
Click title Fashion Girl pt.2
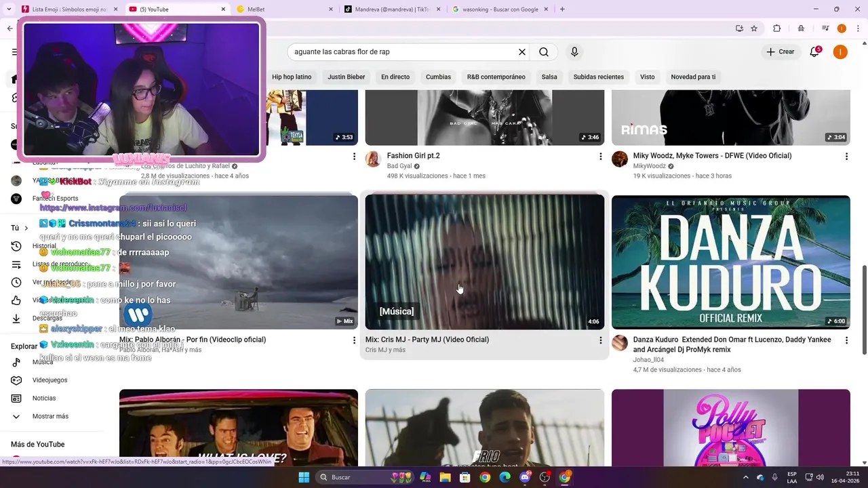point(414,156)
